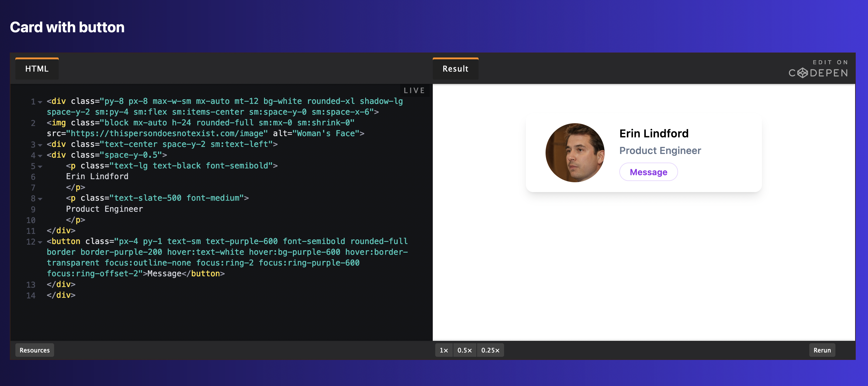The height and width of the screenshot is (386, 868).
Task: Fold the paragraph tag at line 5
Action: point(40,166)
